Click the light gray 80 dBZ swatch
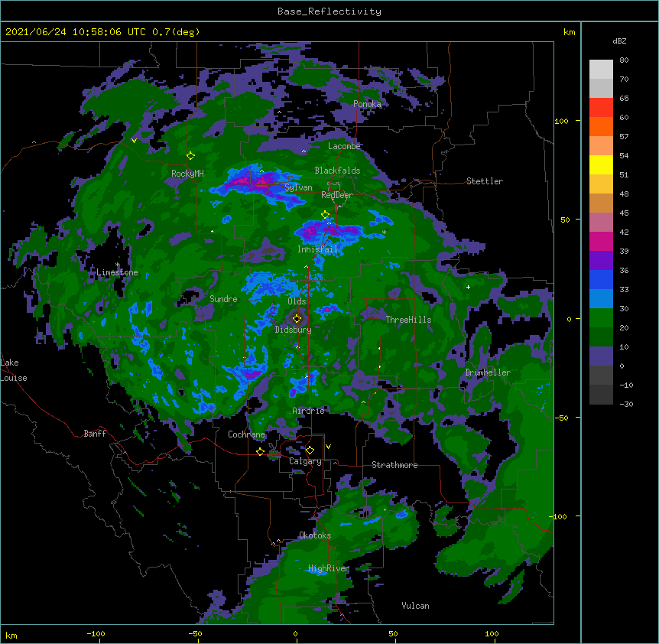659x644 pixels. tap(601, 69)
